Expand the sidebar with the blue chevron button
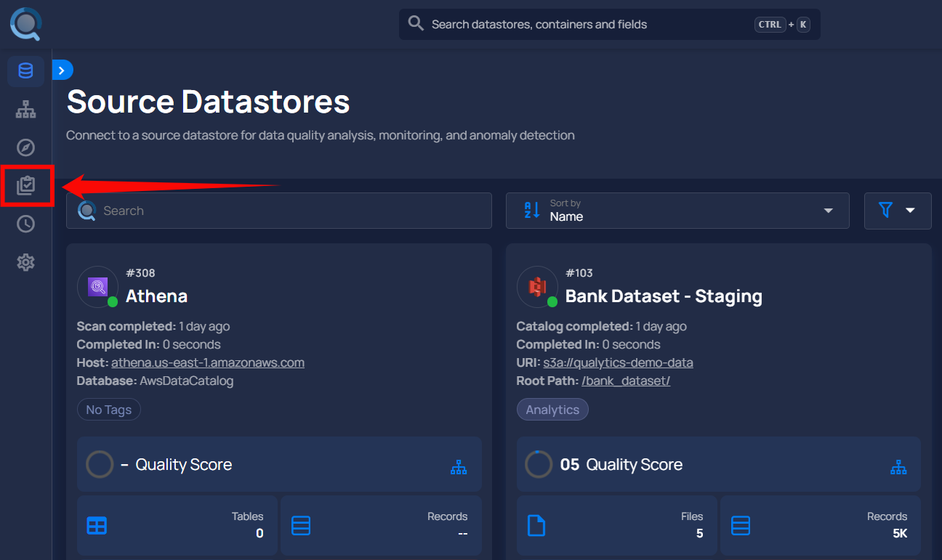Screen dimensions: 942x560 [x=63, y=70]
